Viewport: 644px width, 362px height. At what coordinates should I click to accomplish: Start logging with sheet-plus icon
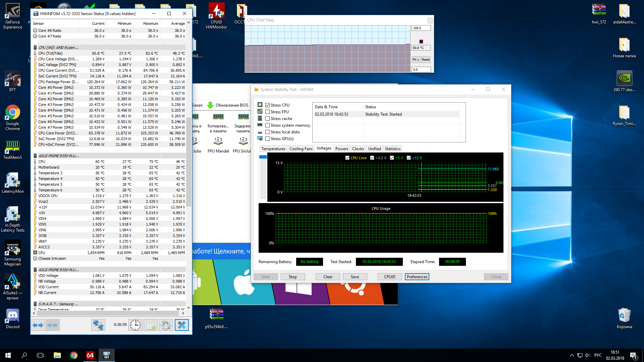coord(151,325)
